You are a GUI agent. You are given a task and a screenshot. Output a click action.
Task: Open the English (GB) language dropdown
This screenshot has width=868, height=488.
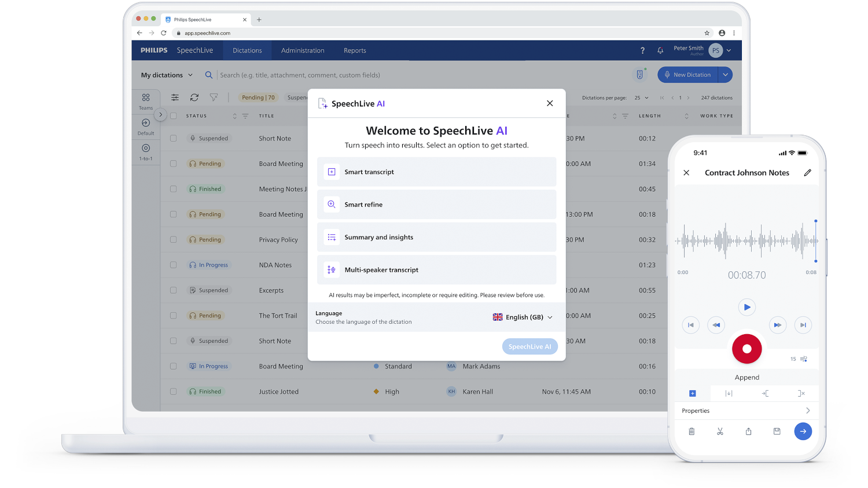coord(523,317)
